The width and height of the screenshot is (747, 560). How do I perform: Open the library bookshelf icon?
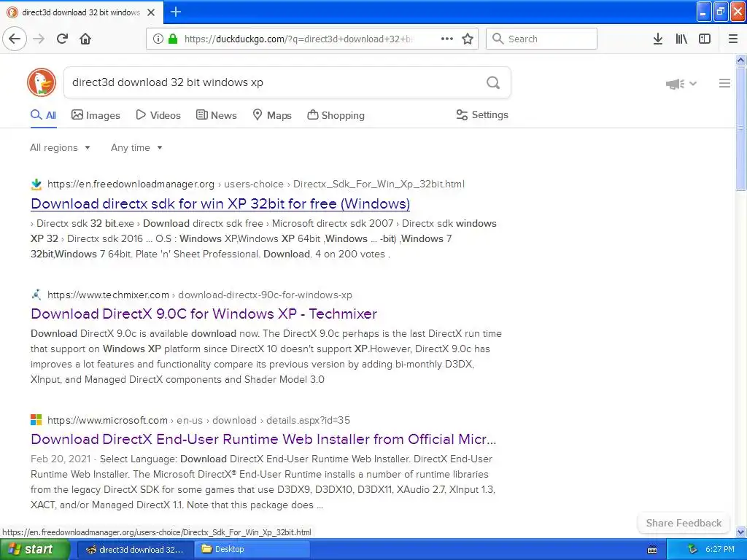coord(681,39)
